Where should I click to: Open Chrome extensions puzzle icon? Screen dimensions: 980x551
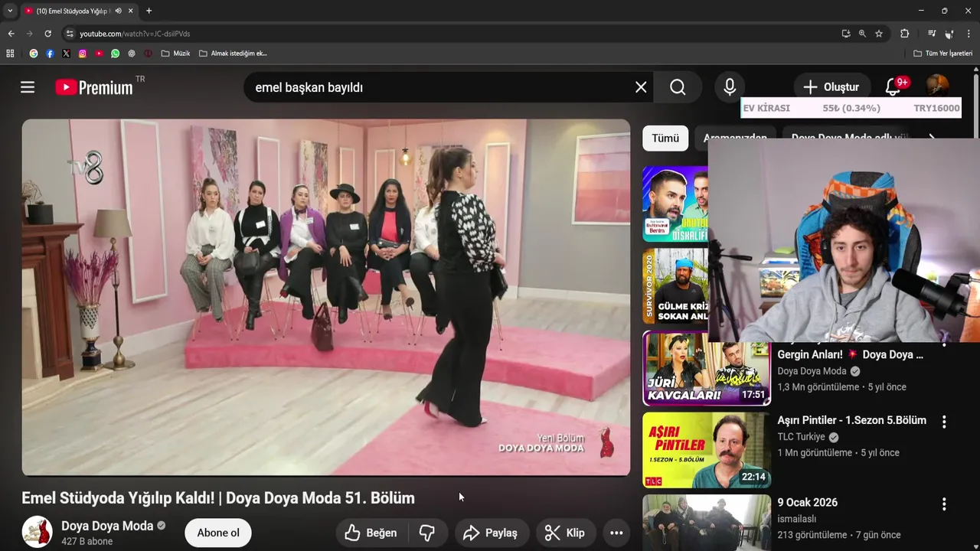pyautogui.click(x=904, y=34)
